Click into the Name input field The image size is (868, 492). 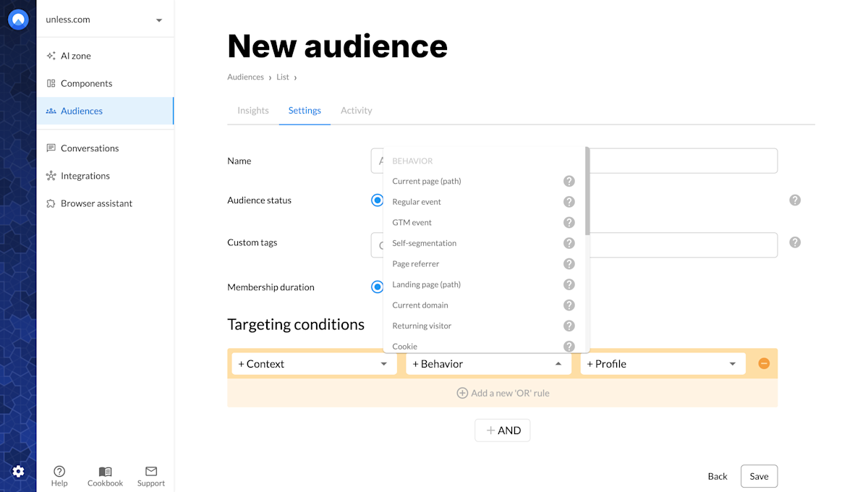point(574,161)
